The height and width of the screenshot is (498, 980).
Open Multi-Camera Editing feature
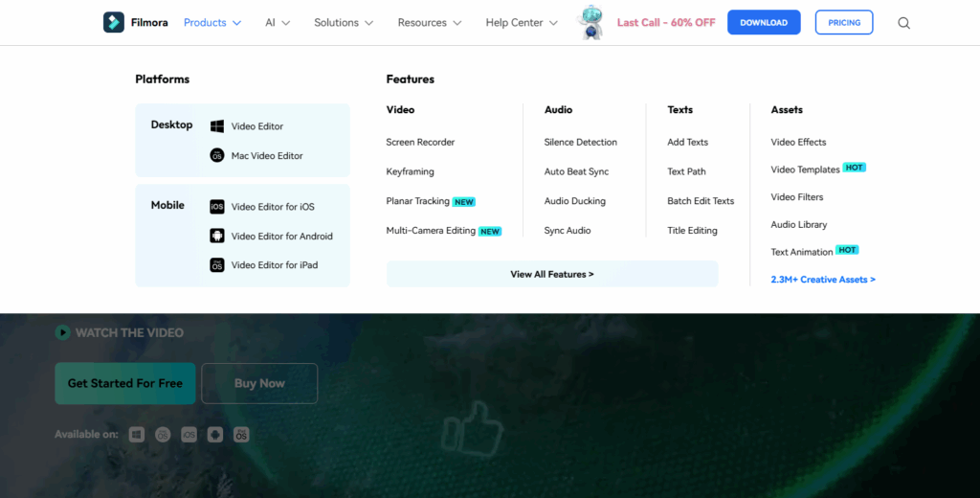coord(431,230)
